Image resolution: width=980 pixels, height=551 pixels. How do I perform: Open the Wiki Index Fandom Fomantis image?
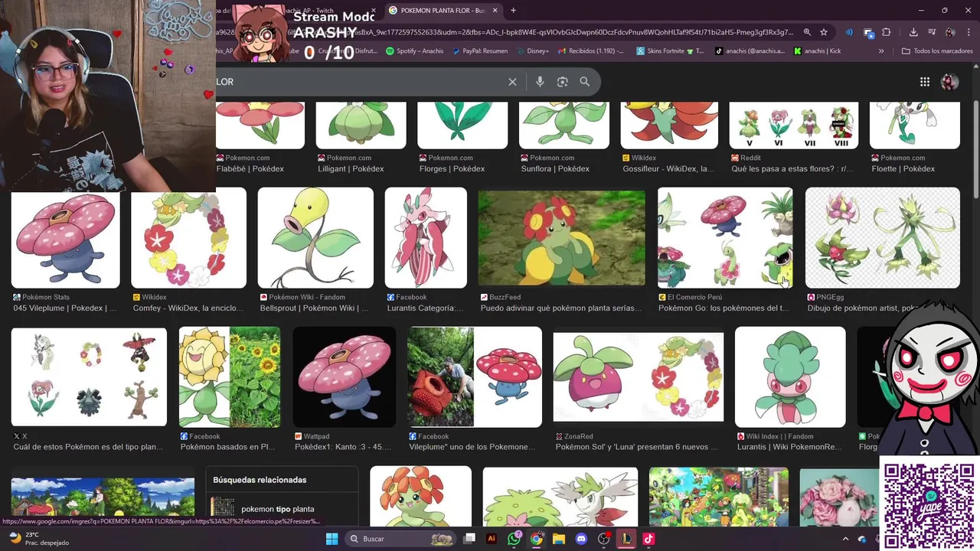click(790, 377)
